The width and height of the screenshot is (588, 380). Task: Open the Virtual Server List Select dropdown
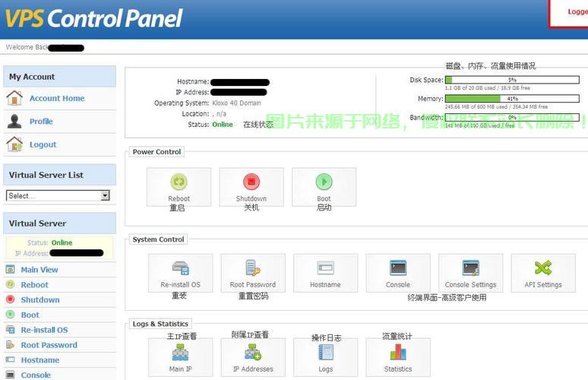[58, 195]
